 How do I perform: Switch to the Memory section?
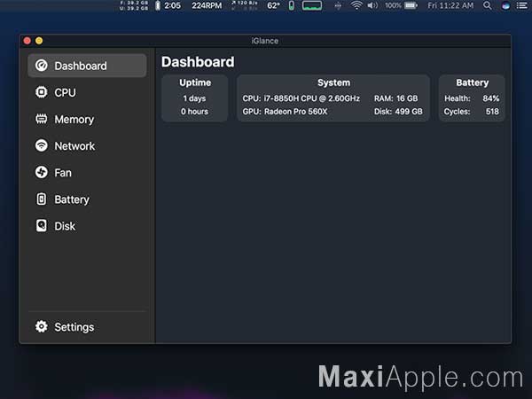pyautogui.click(x=87, y=119)
